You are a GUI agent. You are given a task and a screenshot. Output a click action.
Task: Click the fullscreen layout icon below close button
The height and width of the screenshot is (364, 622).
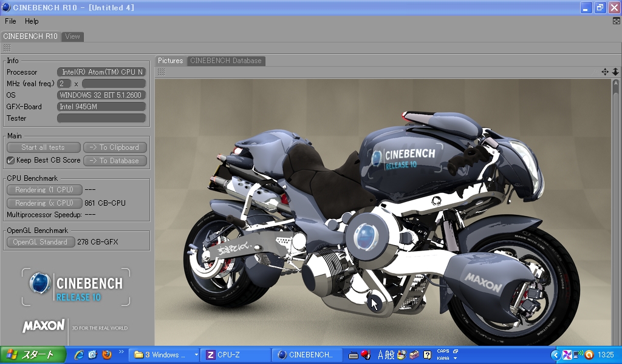point(616,21)
